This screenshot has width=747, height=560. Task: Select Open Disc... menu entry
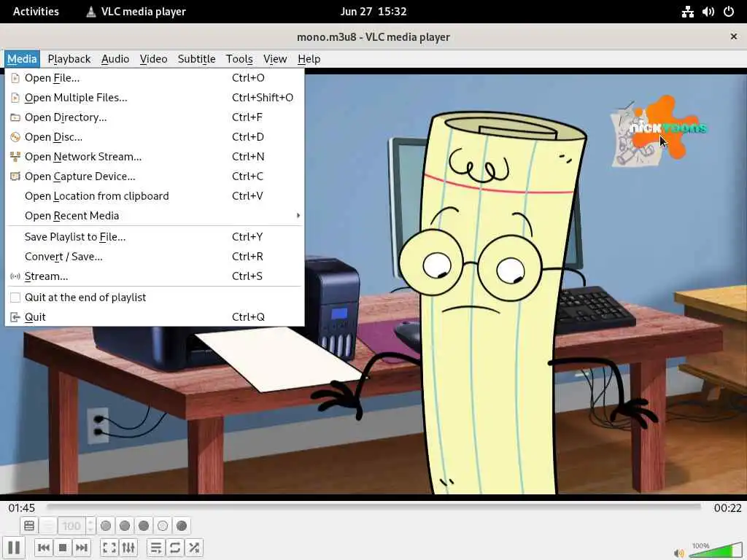[155, 136]
